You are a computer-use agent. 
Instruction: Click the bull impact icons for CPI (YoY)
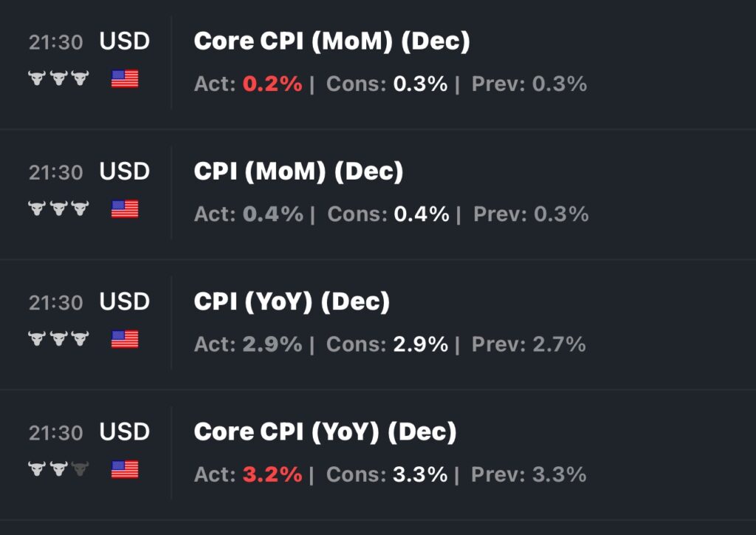point(58,339)
